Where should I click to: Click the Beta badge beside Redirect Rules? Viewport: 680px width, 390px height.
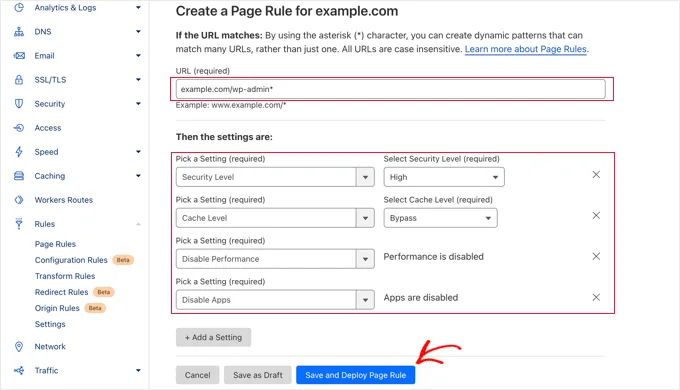[104, 292]
